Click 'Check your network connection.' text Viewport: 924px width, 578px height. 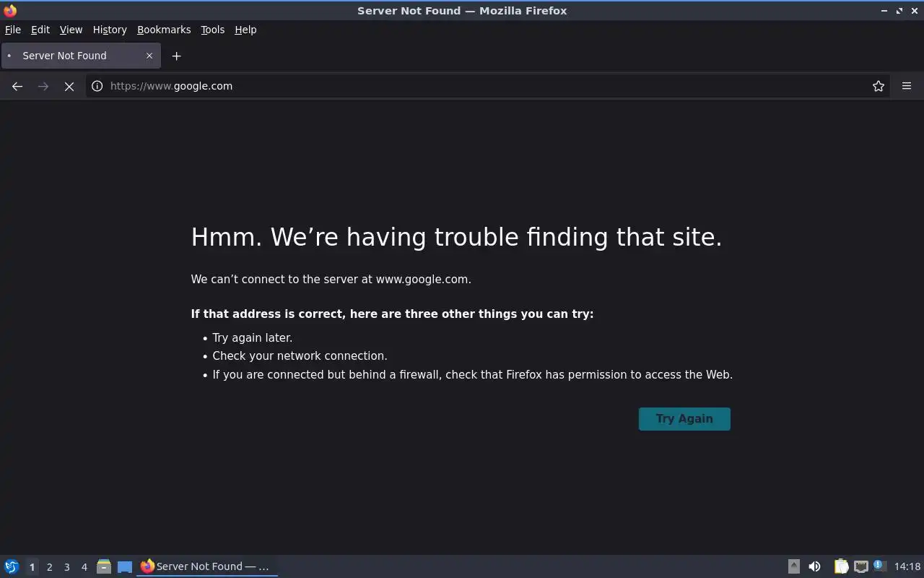click(300, 355)
